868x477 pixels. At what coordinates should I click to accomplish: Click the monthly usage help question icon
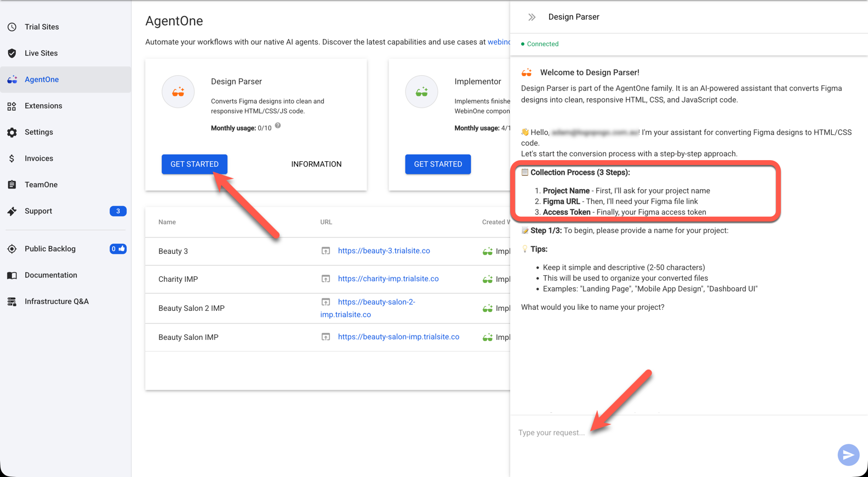point(278,126)
